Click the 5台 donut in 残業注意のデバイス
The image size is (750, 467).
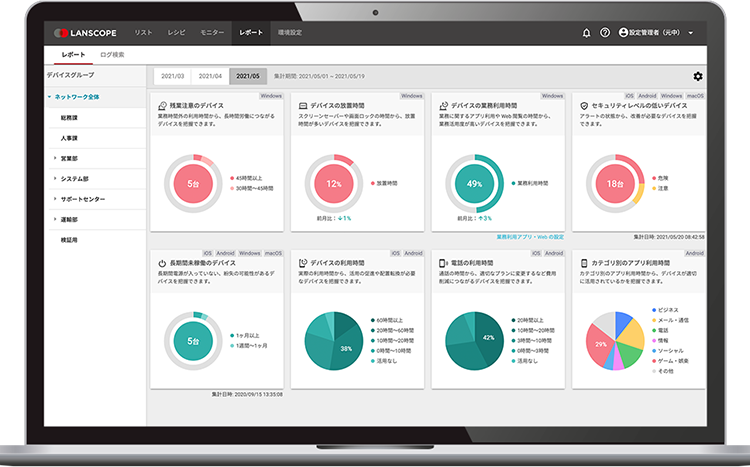pos(193,184)
